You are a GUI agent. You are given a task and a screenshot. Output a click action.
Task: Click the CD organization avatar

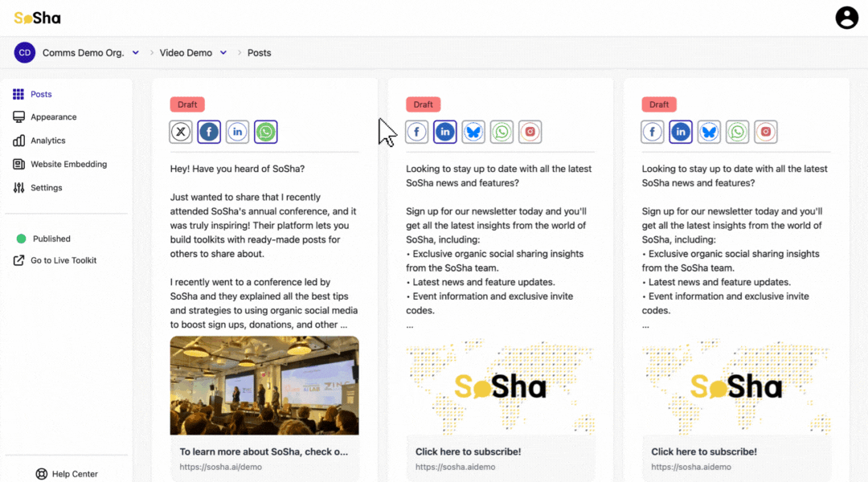(x=24, y=52)
